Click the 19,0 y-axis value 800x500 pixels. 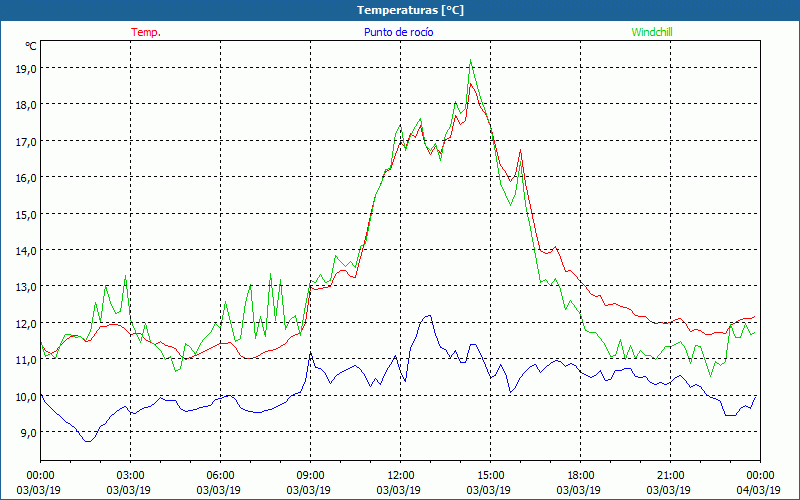pyautogui.click(x=26, y=68)
